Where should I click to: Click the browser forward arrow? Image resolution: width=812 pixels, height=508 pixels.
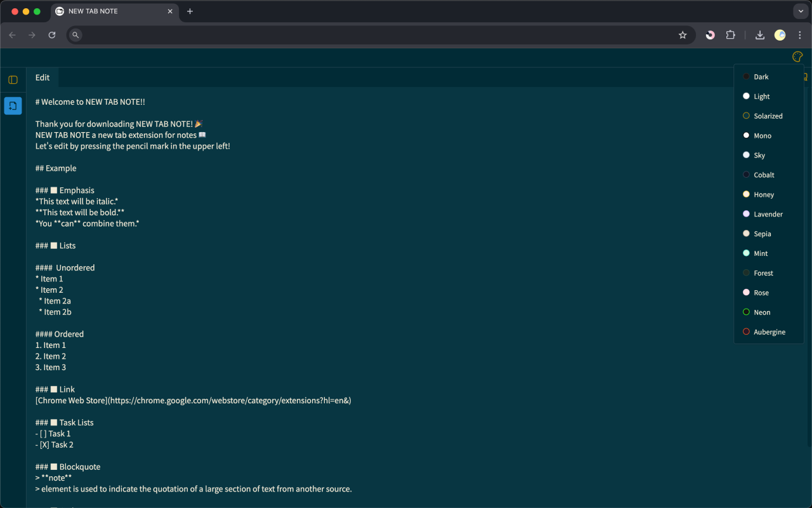[32, 35]
